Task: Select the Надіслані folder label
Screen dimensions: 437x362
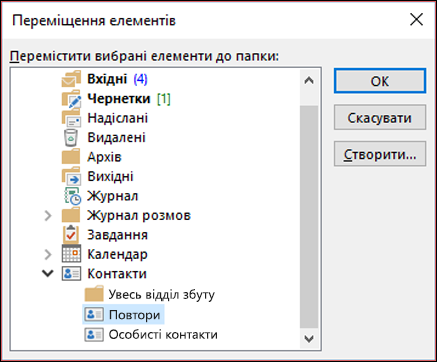Action: tap(118, 118)
